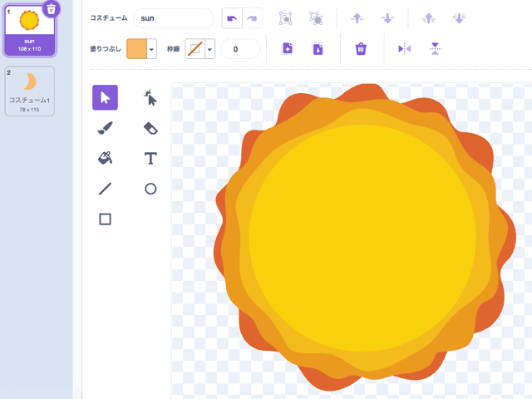Select the Circle tool
The width and height of the screenshot is (532, 399).
point(150,189)
